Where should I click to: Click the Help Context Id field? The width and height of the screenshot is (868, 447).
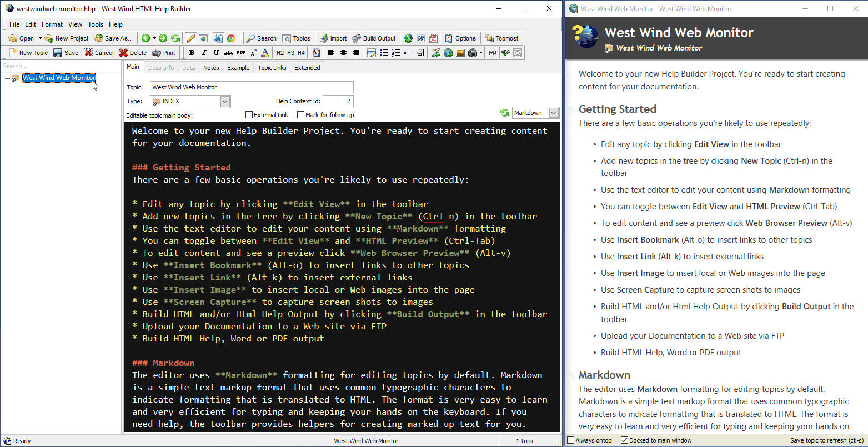pos(338,101)
